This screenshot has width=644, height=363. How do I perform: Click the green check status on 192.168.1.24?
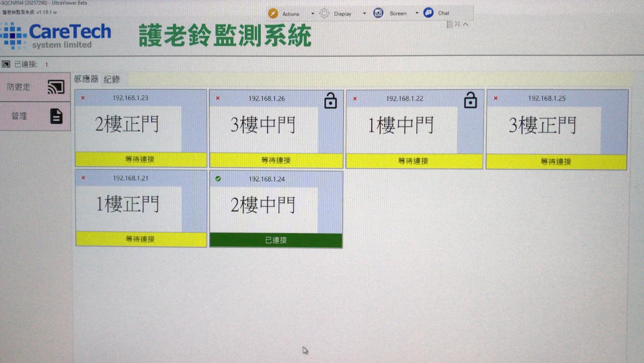[x=218, y=178]
